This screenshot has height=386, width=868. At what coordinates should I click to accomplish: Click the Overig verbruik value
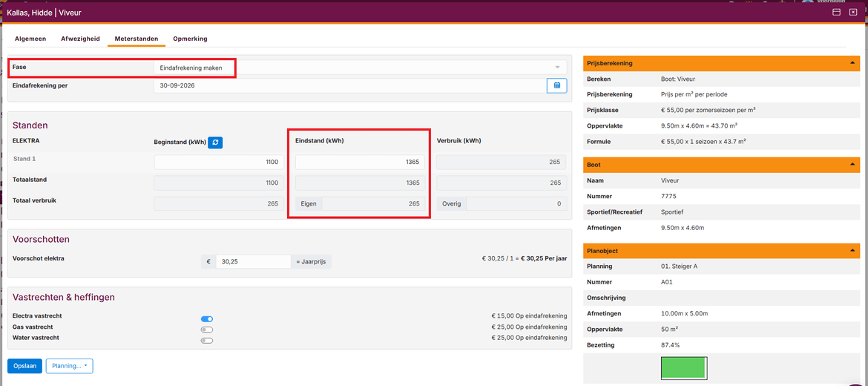click(516, 204)
